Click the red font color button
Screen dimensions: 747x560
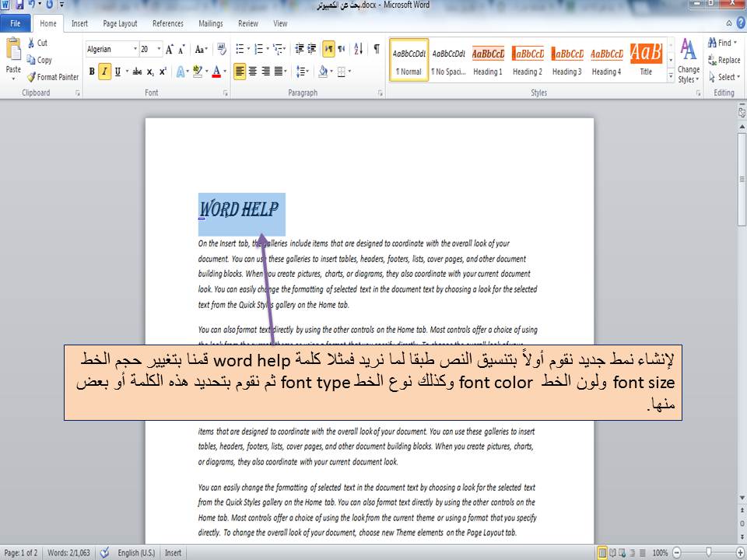pos(216,72)
